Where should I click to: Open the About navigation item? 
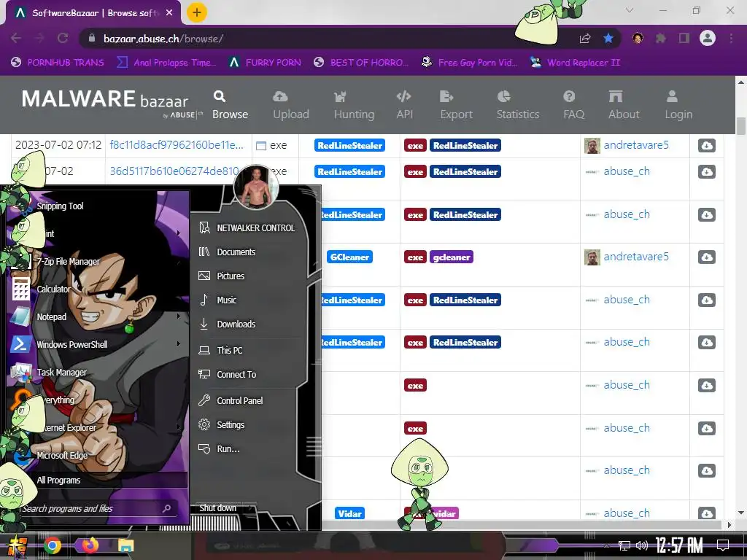click(x=624, y=105)
